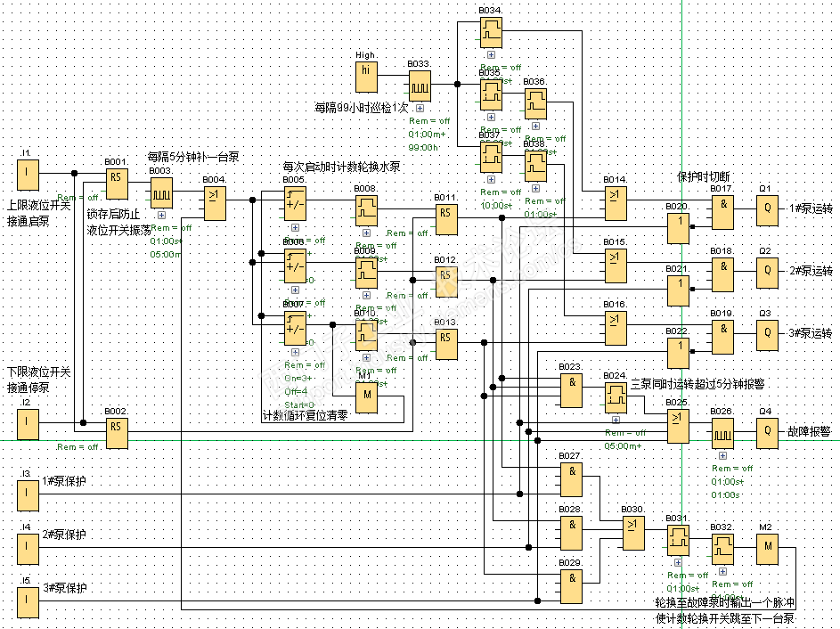This screenshot has height=629, width=840.
Task: Select the M1 flag marker block
Action: (367, 397)
